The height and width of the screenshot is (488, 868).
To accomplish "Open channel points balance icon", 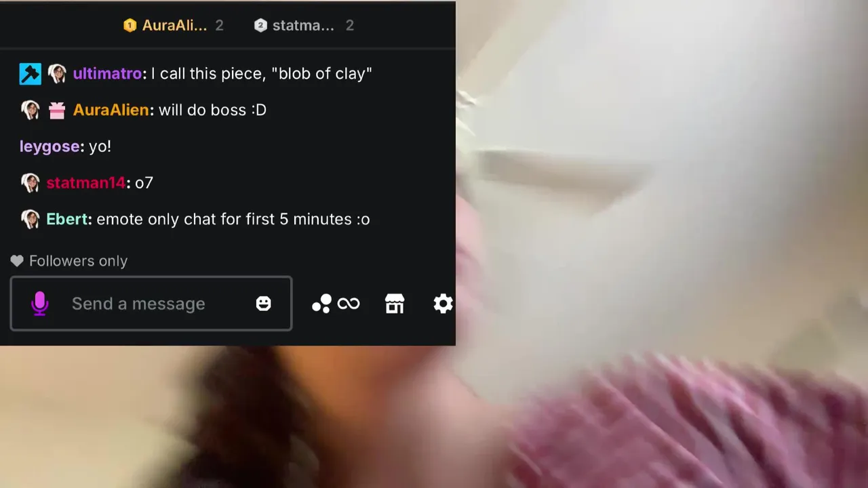I will point(321,304).
